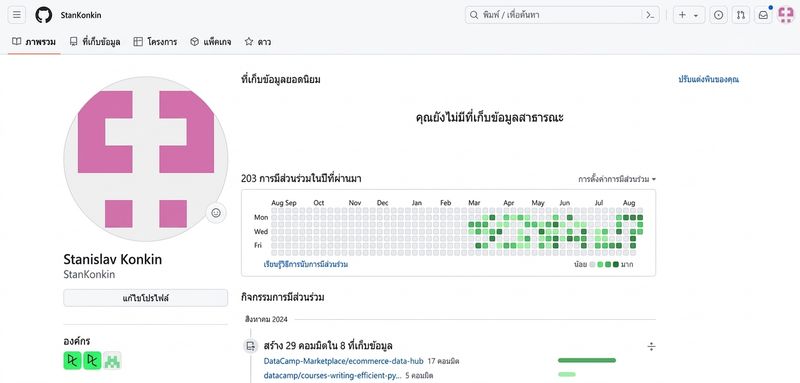Viewport: 800px width, 383px height.
Task: Click the สร้าง 29 คอมมิต summary text
Action: 328,346
